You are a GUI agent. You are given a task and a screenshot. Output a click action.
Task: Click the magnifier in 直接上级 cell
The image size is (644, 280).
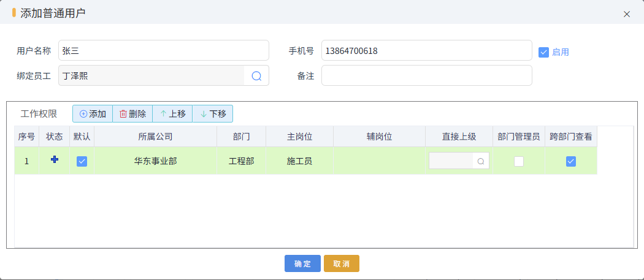tap(480, 161)
